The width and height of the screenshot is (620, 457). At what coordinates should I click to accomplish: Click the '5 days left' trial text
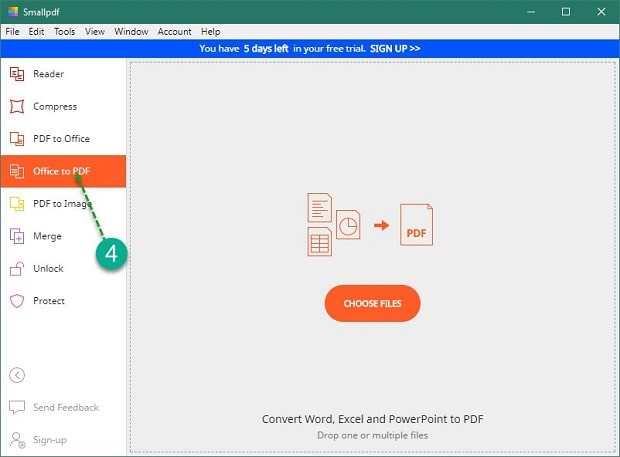266,49
